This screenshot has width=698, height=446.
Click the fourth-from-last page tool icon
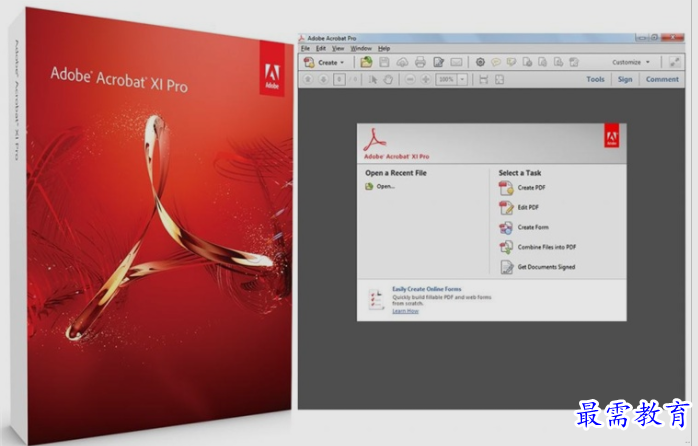(x=528, y=62)
